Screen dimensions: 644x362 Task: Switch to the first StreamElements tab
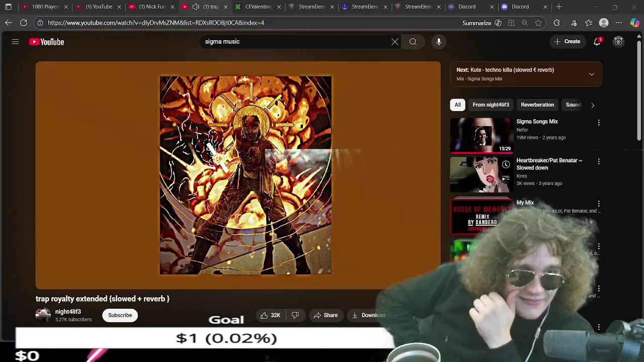(311, 7)
